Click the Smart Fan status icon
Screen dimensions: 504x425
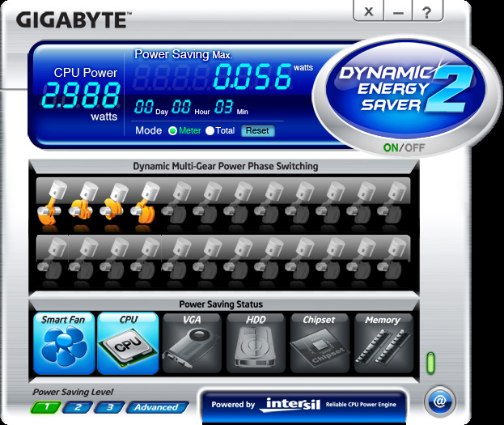64,343
